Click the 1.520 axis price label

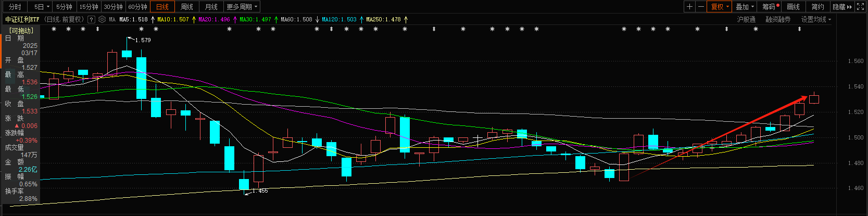pos(856,112)
